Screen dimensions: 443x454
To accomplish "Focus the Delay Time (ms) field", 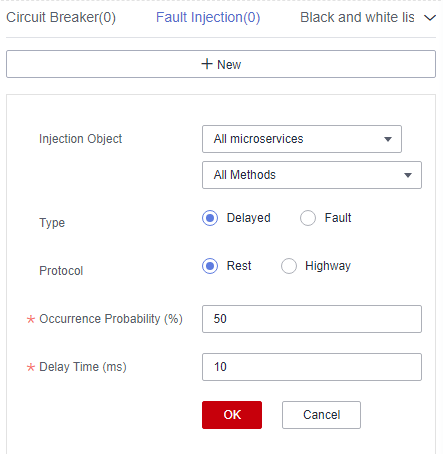I will (x=312, y=367).
